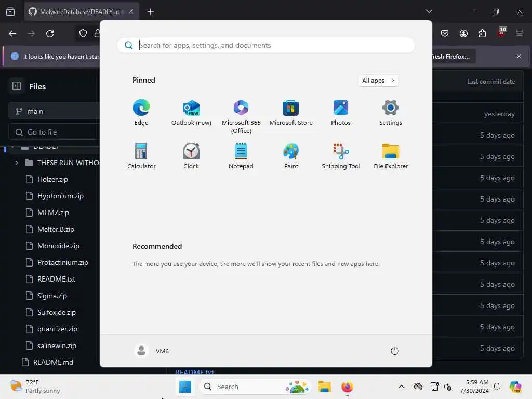
Task: Open Paint pinned app
Action: pos(291,156)
